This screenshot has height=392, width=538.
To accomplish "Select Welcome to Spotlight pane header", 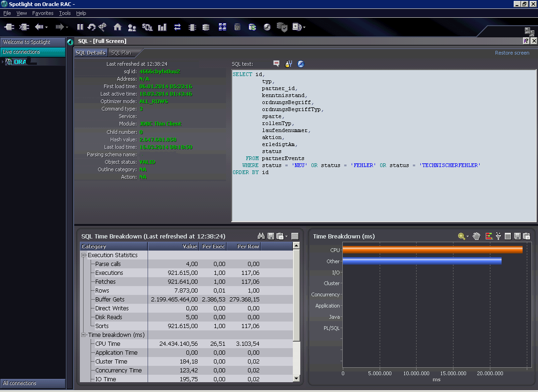I will coord(33,42).
